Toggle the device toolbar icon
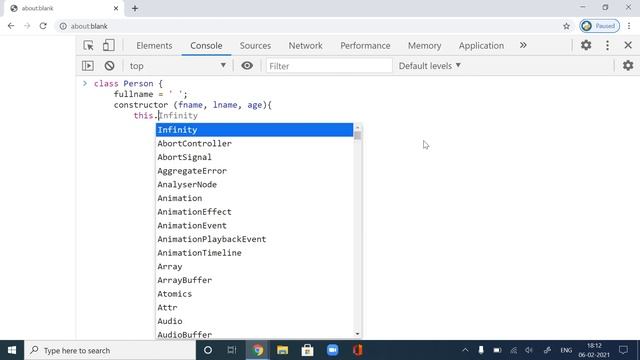The height and width of the screenshot is (360, 640). pos(109,45)
